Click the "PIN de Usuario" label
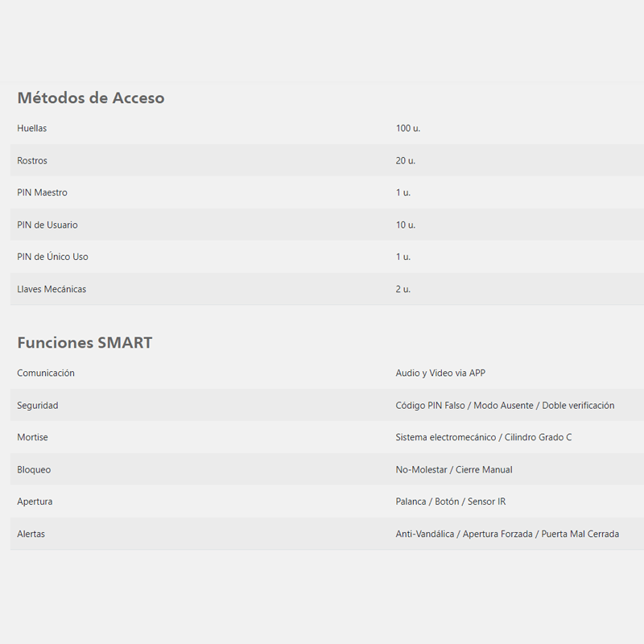Image resolution: width=644 pixels, height=644 pixels. [47, 225]
